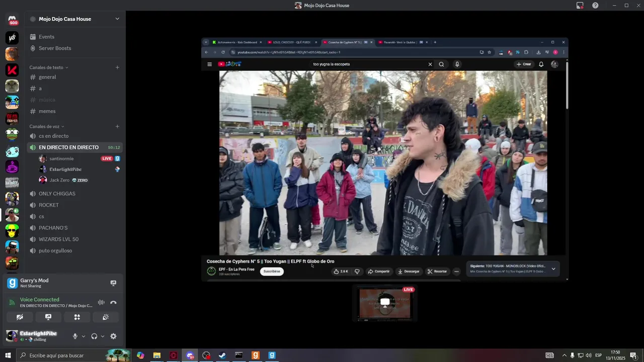
Task: Disconnect from voice call
Action: coord(113,302)
